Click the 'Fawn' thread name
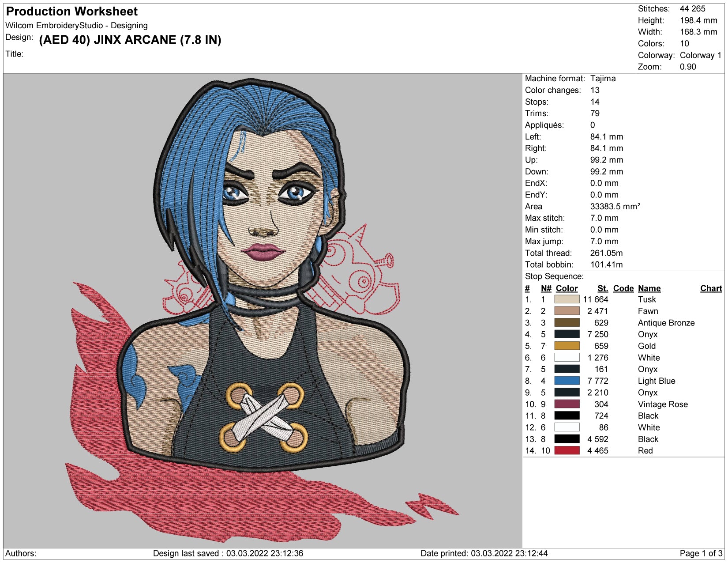 [648, 311]
